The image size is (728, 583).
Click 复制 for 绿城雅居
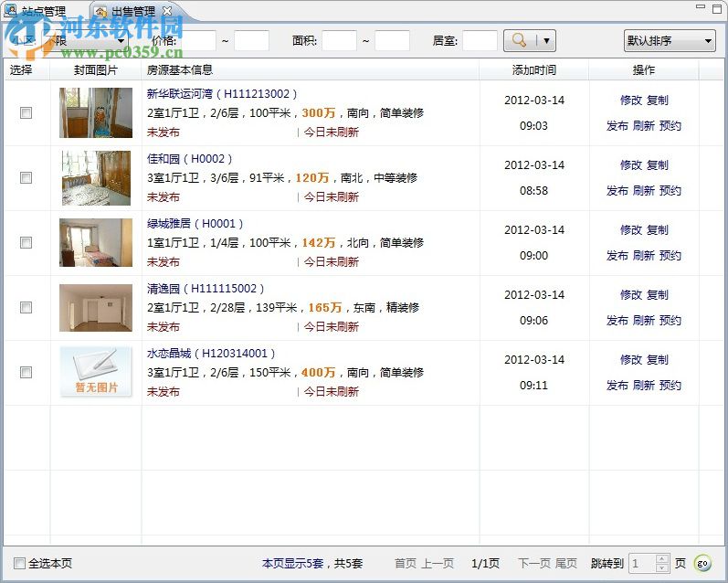pos(658,230)
